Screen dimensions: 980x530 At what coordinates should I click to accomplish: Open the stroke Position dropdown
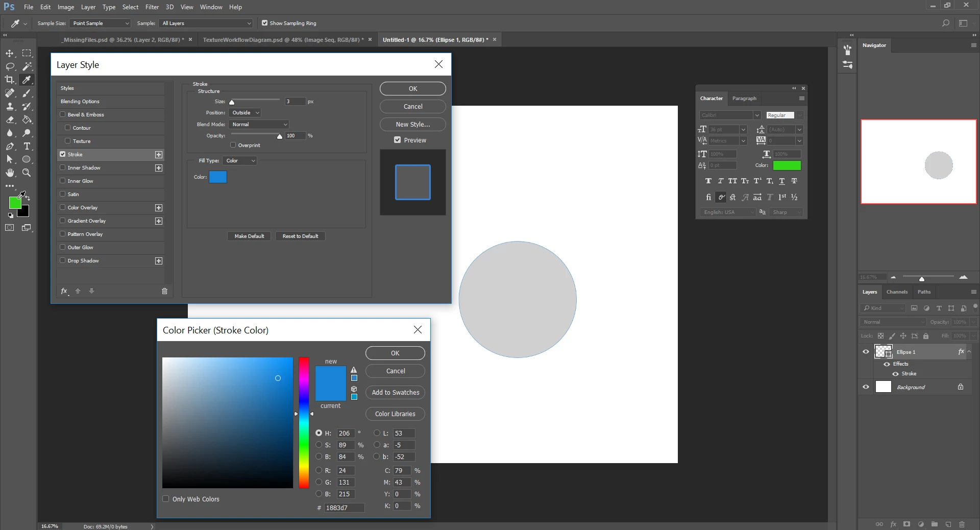[x=246, y=113]
